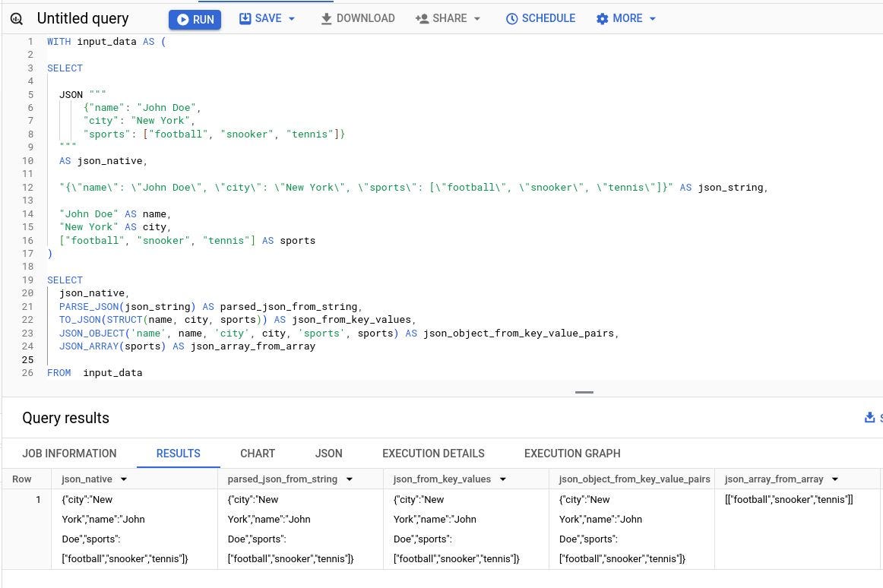The width and height of the screenshot is (883, 588).
Task: Switch to the JSON results tab
Action: [328, 454]
